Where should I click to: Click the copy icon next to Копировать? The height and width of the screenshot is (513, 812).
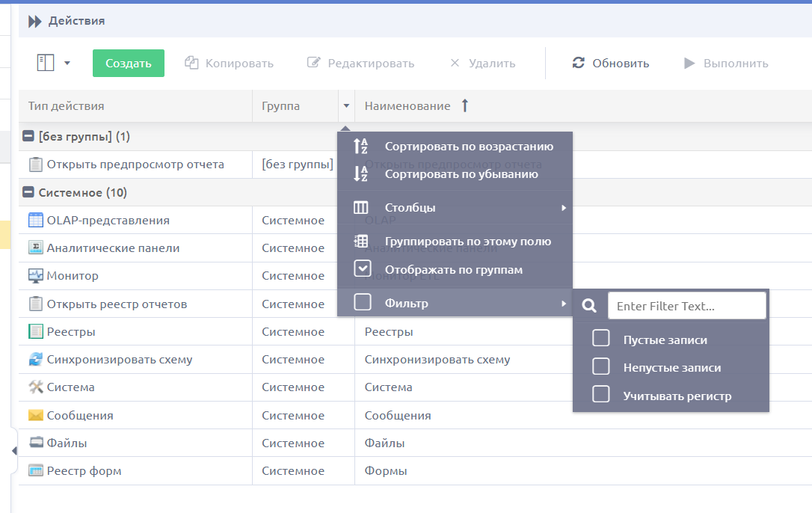[191, 64]
